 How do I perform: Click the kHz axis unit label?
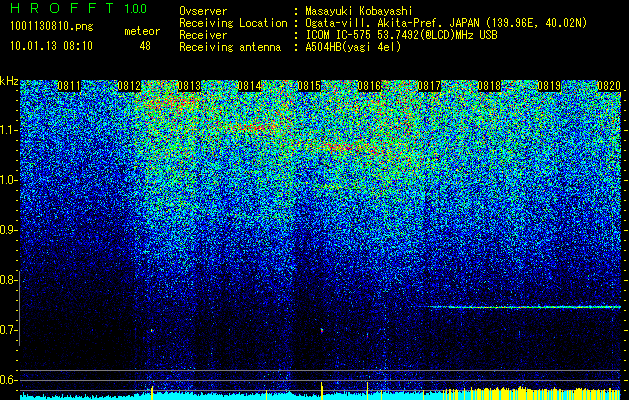(x=9, y=81)
